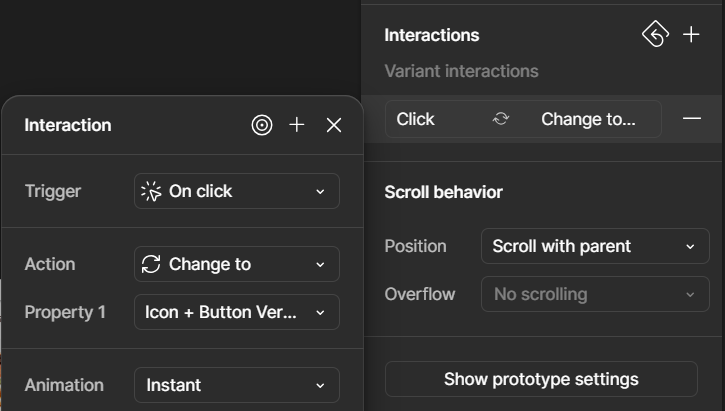Image resolution: width=725 pixels, height=411 pixels.
Task: Click the target icon in Interaction panel header
Action: pos(262,125)
